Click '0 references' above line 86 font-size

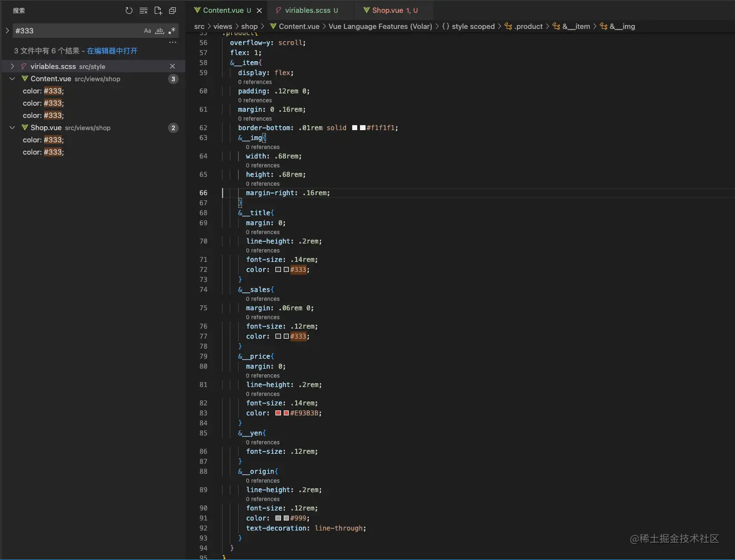(263, 442)
